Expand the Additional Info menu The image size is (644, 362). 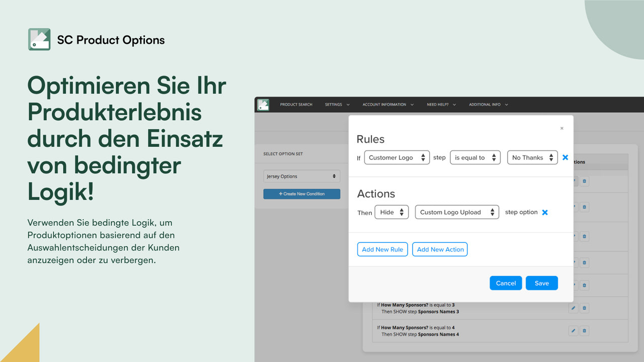[489, 105]
